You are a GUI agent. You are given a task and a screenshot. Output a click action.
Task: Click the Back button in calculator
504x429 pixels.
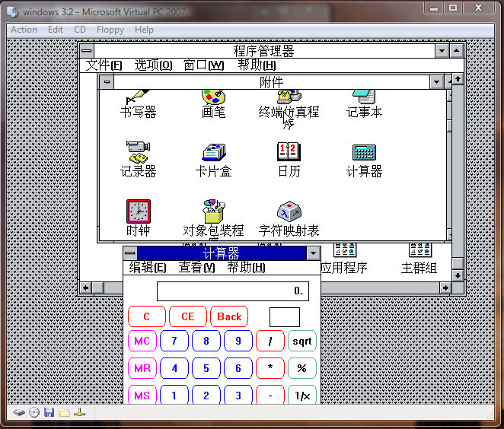(229, 316)
